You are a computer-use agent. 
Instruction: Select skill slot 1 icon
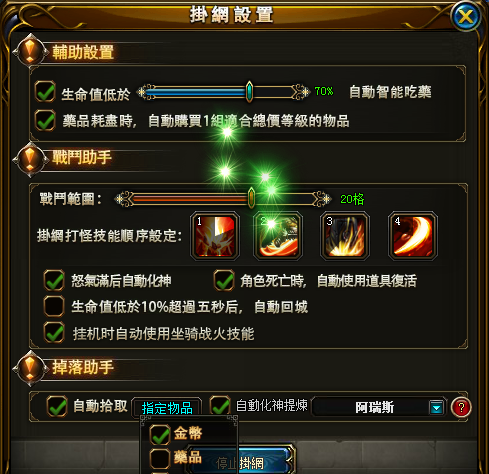[215, 236]
